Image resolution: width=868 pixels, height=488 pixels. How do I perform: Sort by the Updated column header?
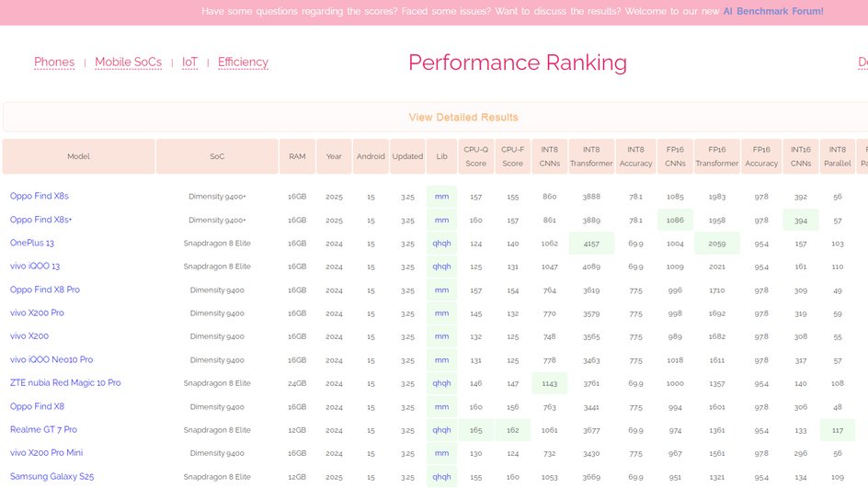(x=407, y=156)
